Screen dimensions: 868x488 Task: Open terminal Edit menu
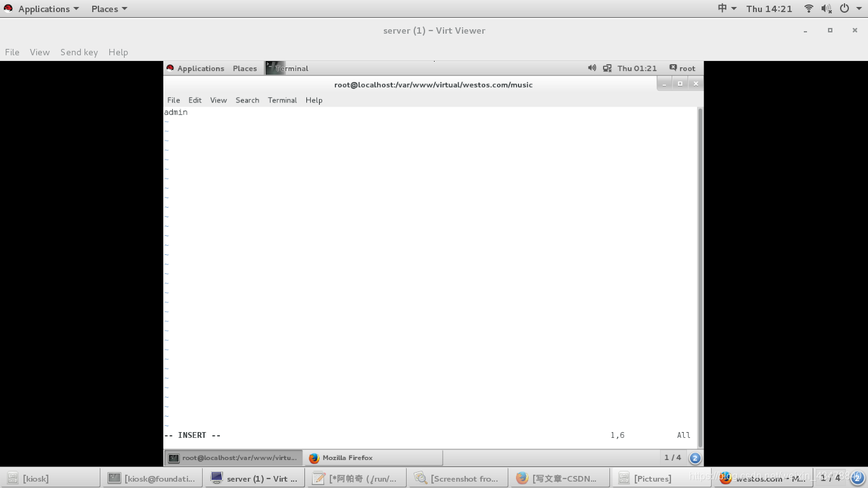click(x=195, y=100)
